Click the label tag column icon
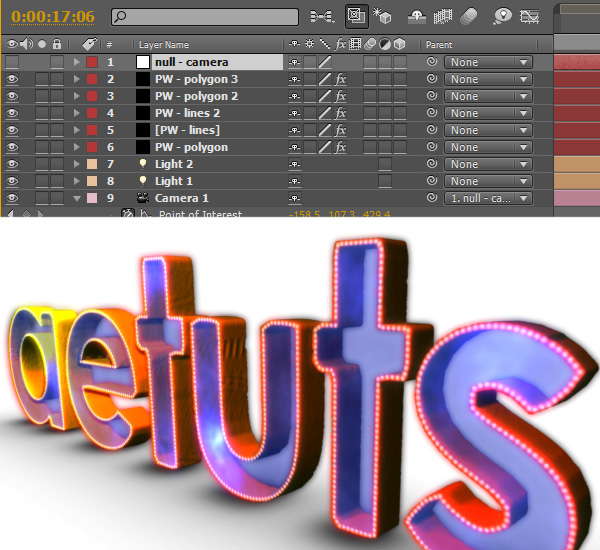The width and height of the screenshot is (600, 550). (90, 44)
